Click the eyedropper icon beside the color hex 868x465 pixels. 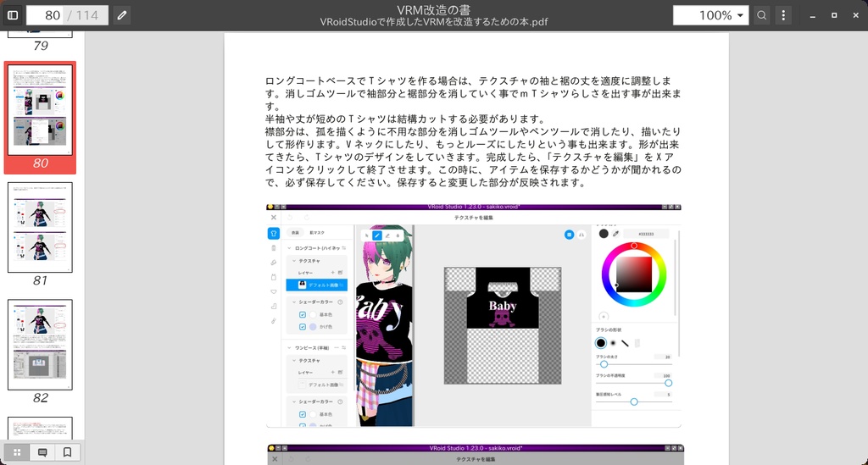(x=615, y=233)
